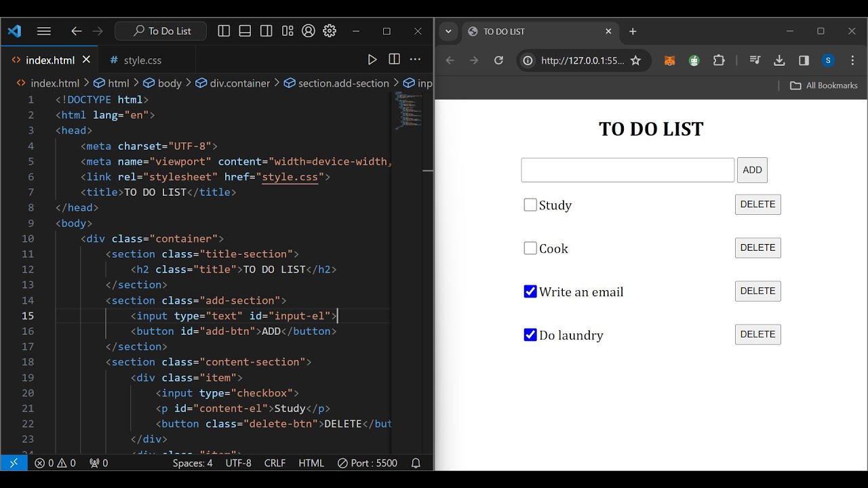The height and width of the screenshot is (488, 868).
Task: Open the MetaMask fox extension
Action: 669,60
